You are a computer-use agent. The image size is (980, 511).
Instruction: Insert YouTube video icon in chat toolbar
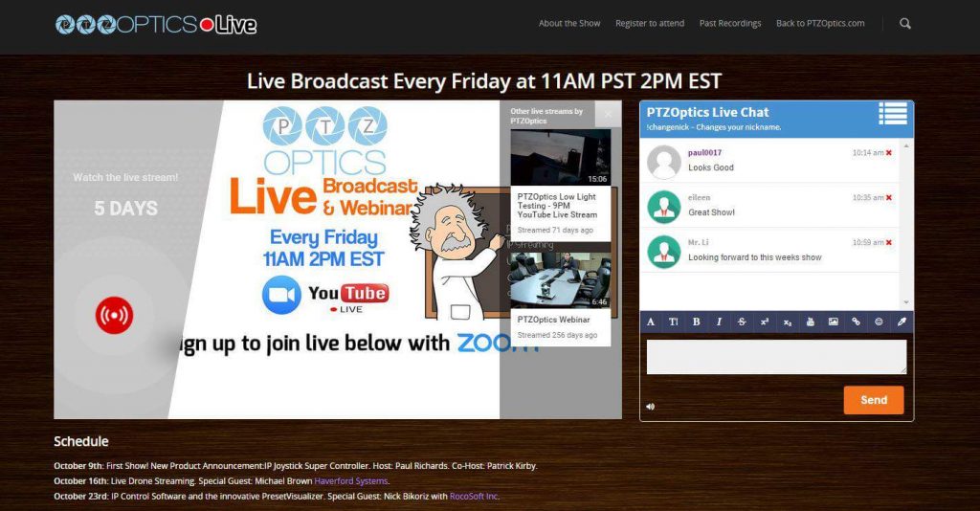point(810,322)
